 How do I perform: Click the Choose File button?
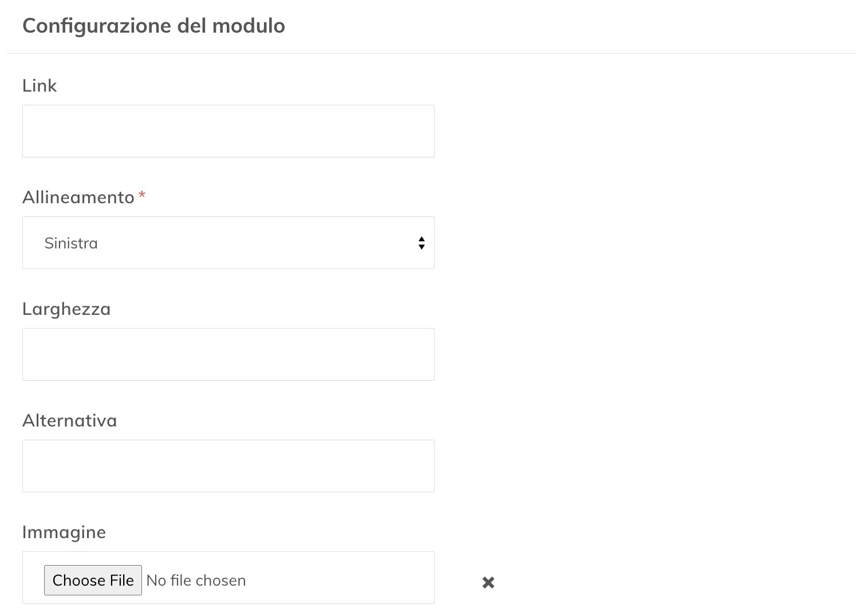93,580
